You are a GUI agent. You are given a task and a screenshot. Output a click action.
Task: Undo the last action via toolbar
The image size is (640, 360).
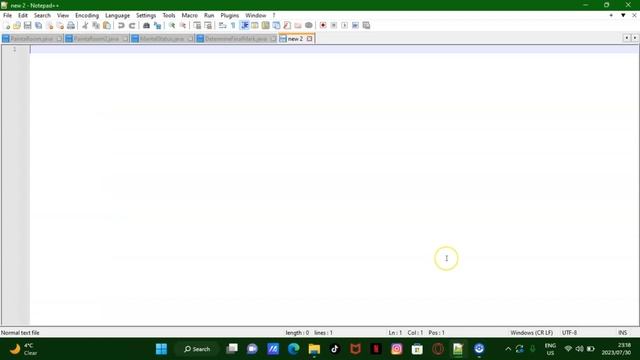coord(121,25)
